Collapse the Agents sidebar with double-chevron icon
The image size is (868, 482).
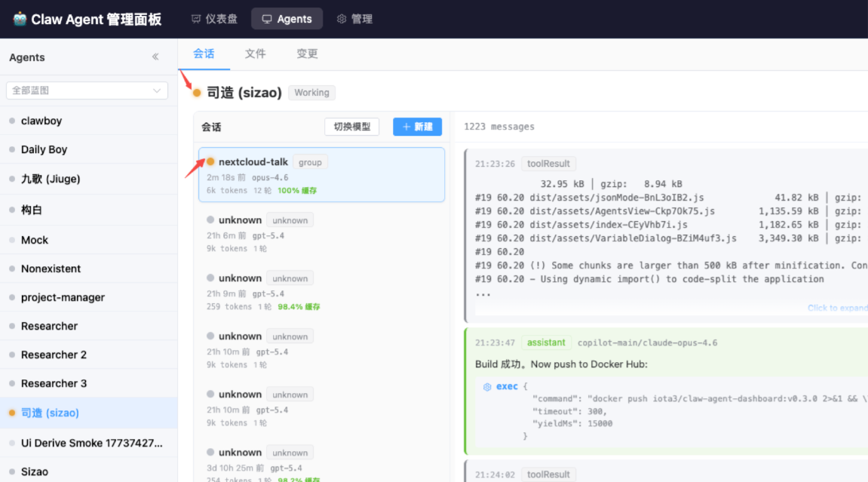tap(155, 57)
